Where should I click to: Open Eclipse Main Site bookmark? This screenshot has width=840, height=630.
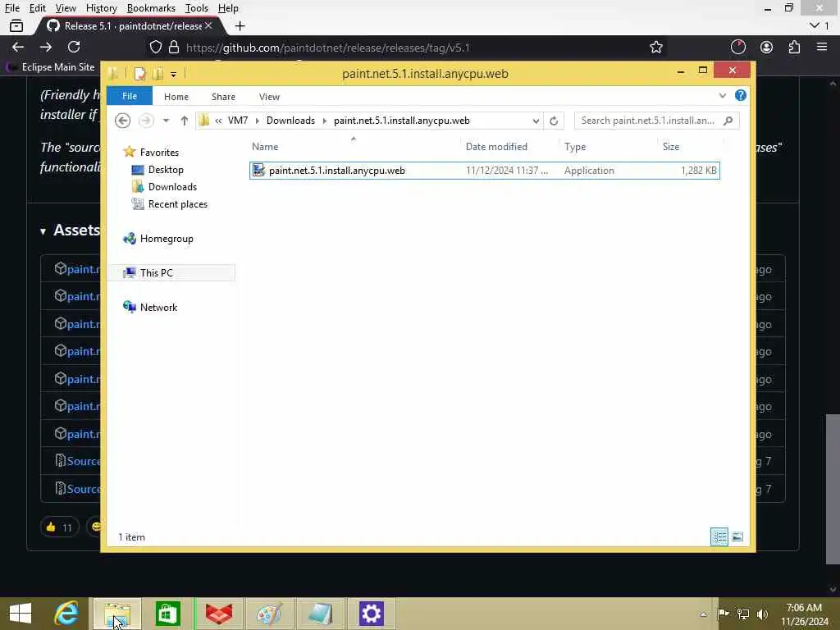pos(51,67)
